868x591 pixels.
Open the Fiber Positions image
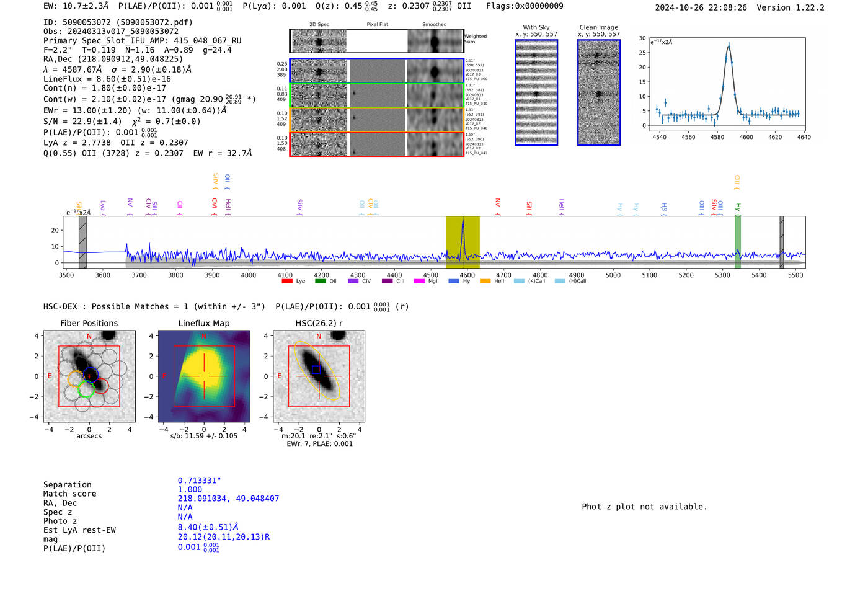[89, 376]
